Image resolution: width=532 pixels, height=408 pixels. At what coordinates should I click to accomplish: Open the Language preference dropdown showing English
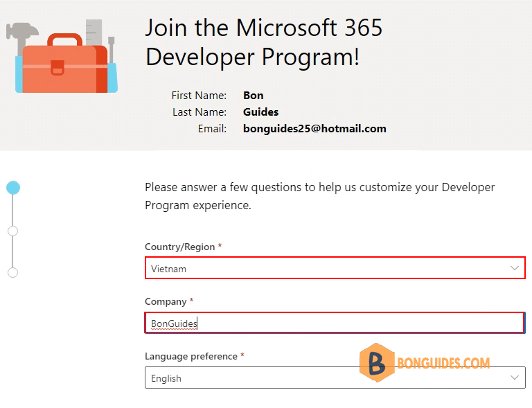(335, 378)
